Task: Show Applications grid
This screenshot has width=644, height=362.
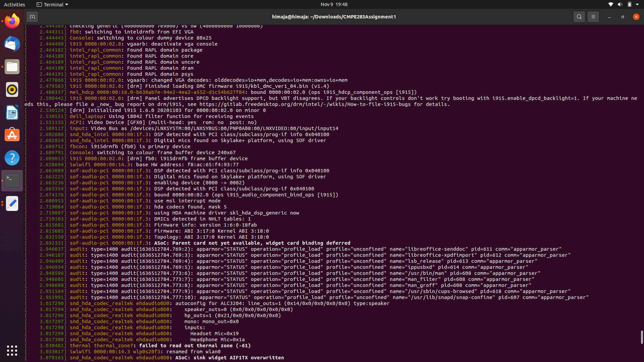Action: tap(12, 351)
